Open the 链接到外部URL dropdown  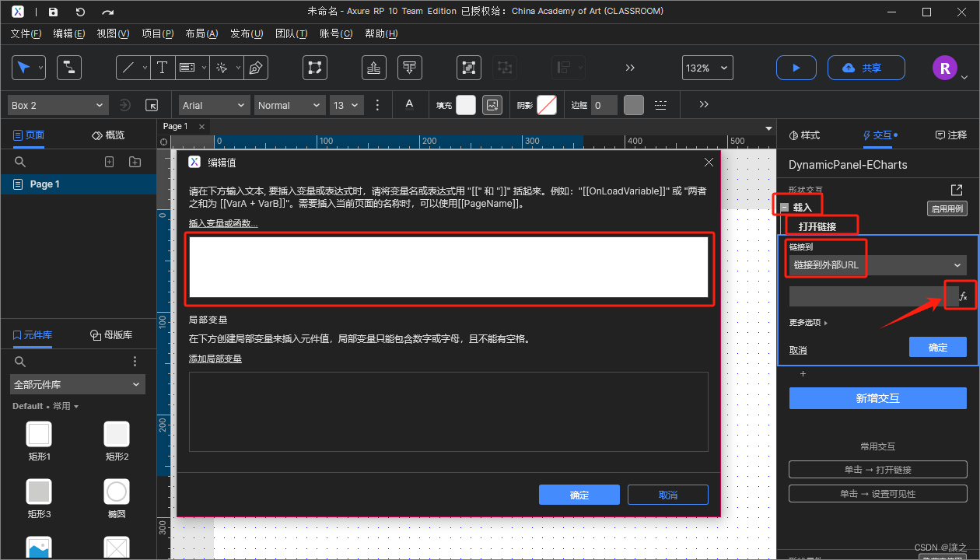coord(877,264)
